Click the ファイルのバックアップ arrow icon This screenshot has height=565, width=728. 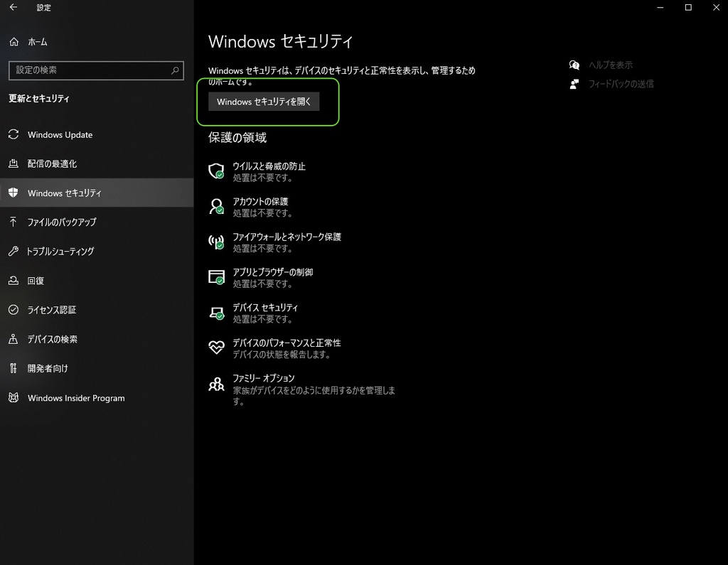click(x=14, y=222)
